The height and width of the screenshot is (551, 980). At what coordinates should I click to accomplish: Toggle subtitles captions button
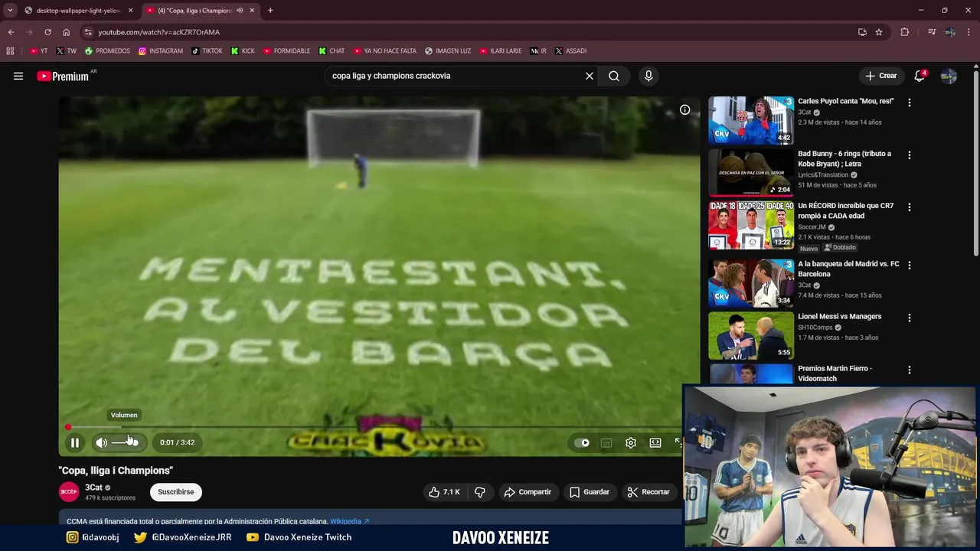606,442
